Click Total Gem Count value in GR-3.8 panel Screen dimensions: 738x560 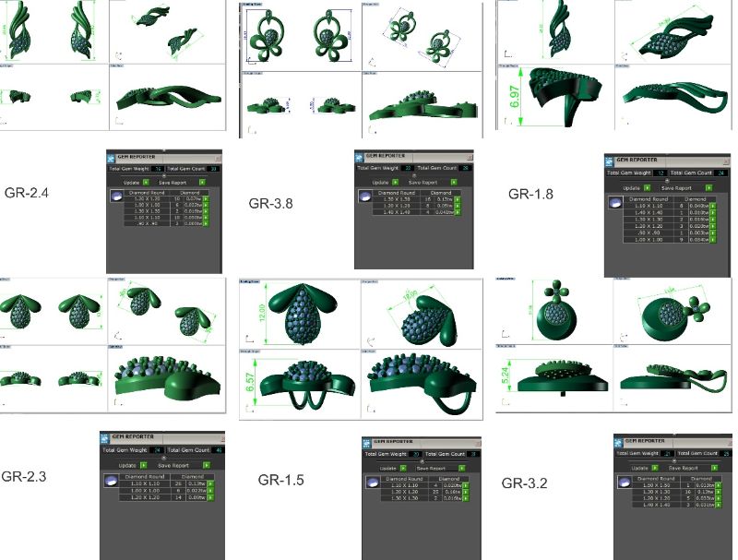(466, 168)
